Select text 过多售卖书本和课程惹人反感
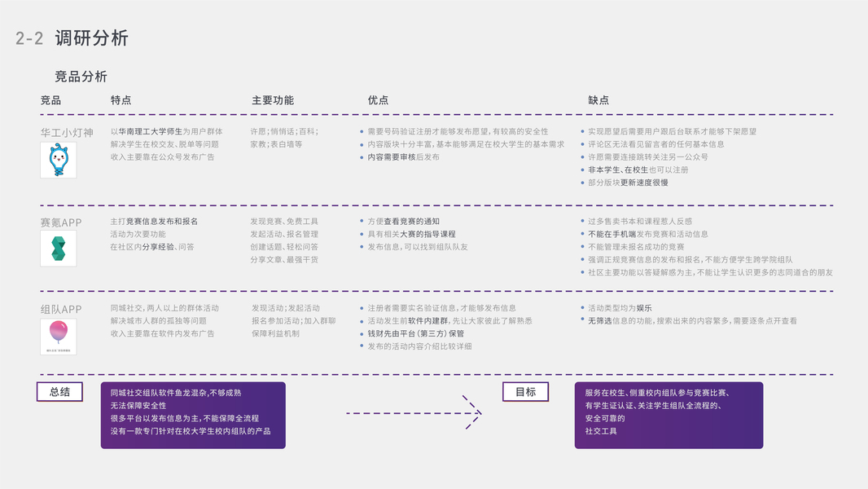Screen dimensions: 868x489 tap(640, 222)
